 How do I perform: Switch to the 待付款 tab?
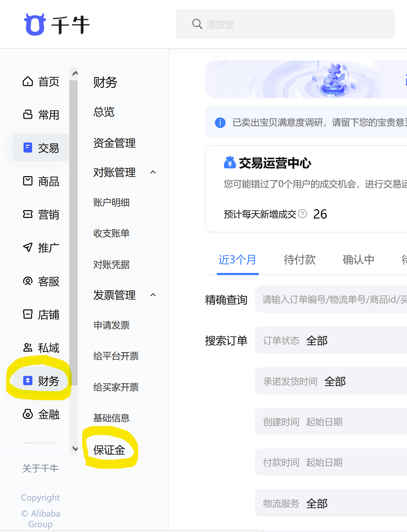pos(299,260)
